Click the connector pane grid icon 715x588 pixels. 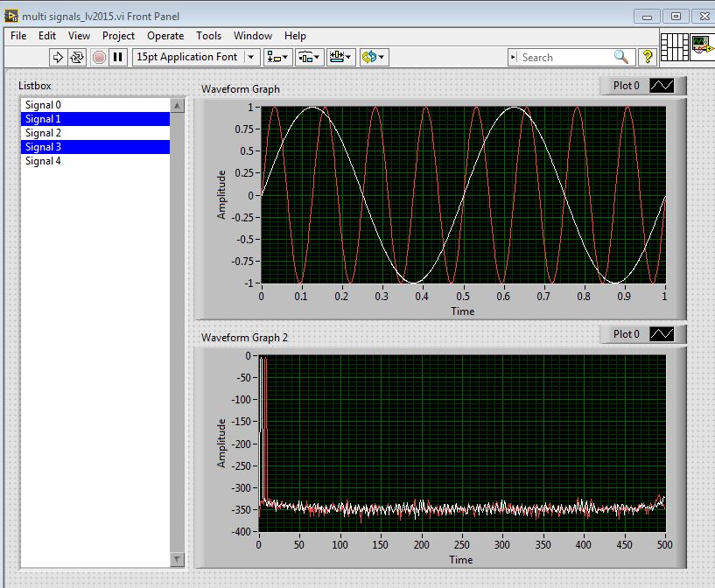coord(675,46)
